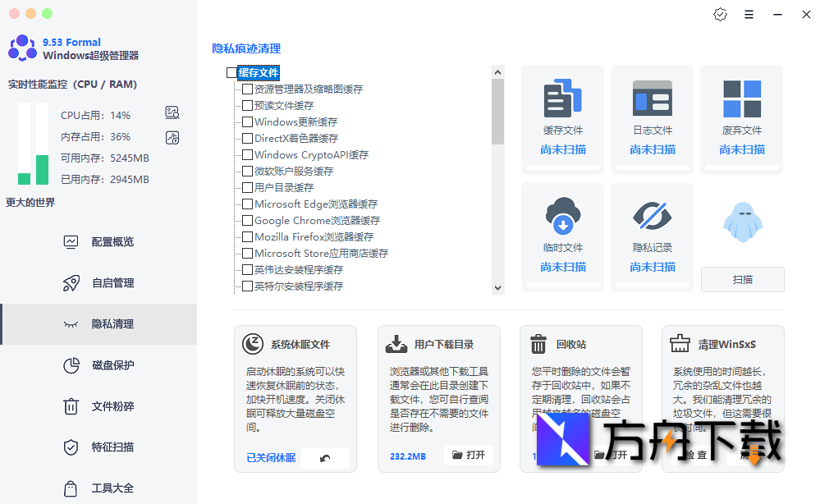The image size is (820, 504).
Task: Open the hamburger menu in titlebar
Action: click(749, 14)
